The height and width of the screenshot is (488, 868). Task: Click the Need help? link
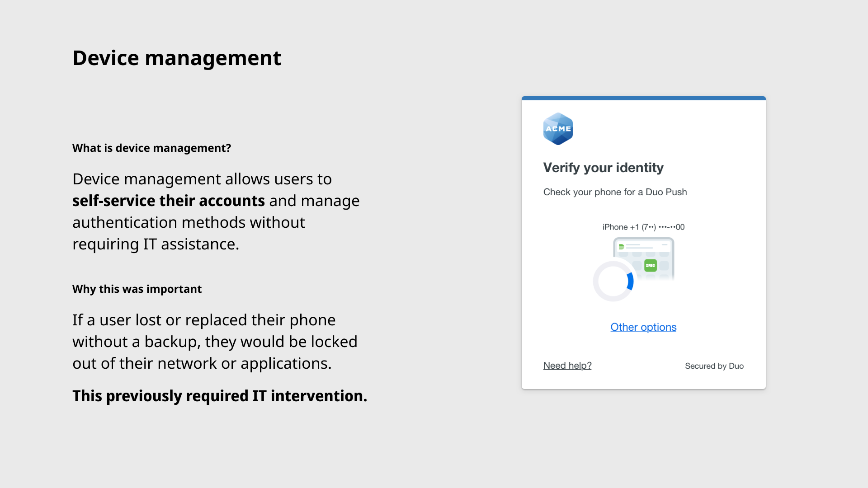tap(567, 366)
